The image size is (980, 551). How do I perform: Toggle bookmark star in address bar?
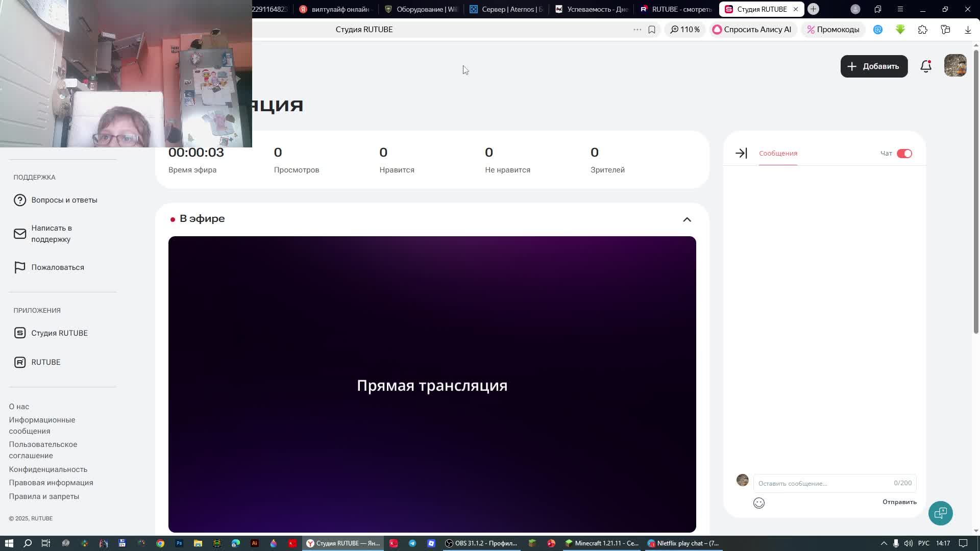(x=652, y=29)
